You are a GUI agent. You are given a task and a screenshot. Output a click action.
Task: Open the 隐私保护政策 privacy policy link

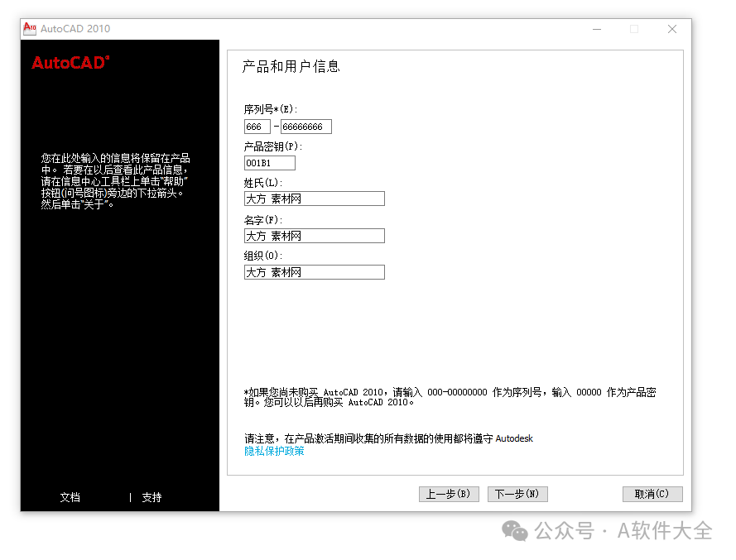[x=274, y=451]
